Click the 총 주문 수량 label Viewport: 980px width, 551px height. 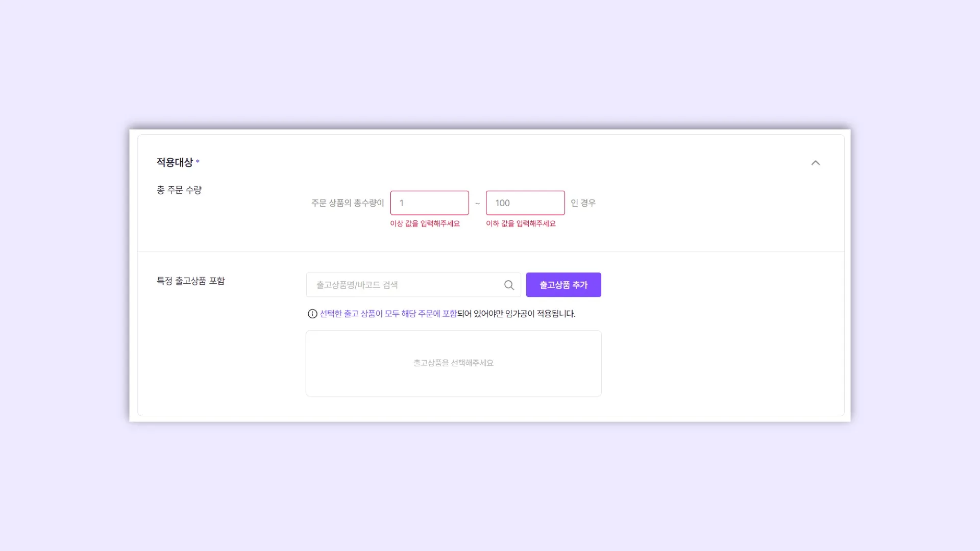[179, 190]
